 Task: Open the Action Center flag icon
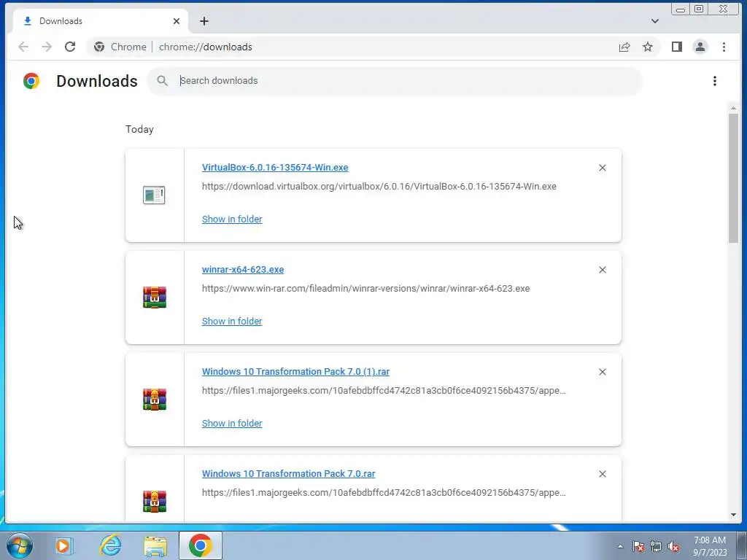638,546
